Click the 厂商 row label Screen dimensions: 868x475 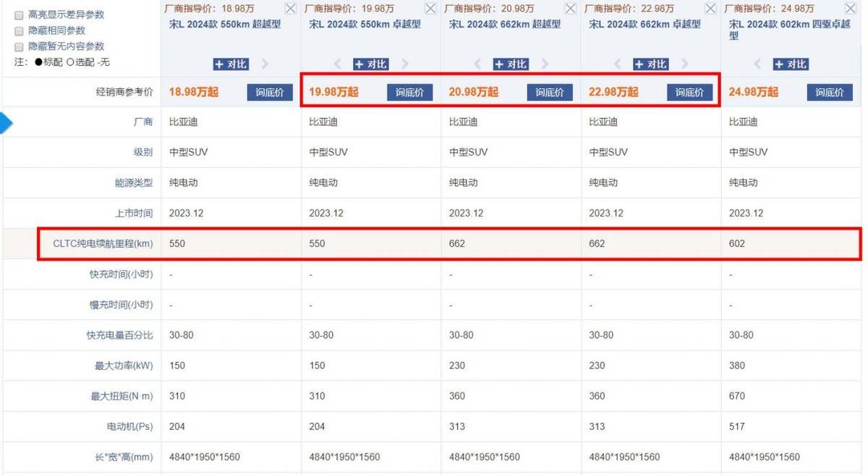(x=143, y=122)
